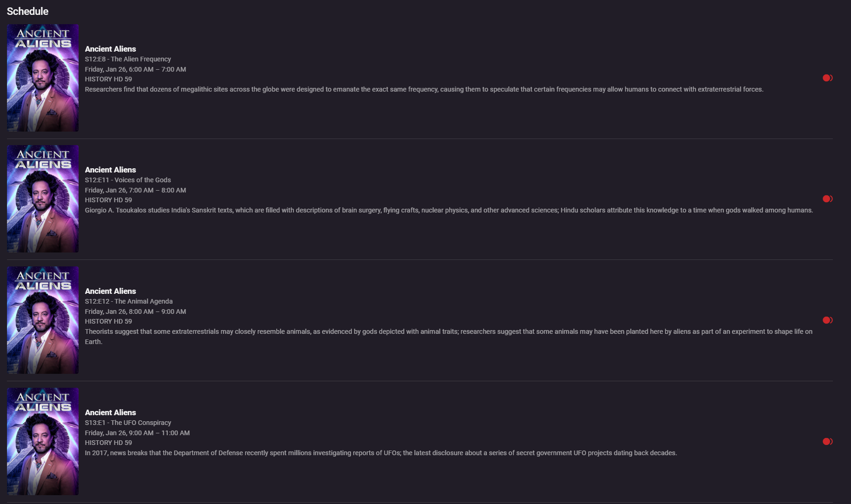
Task: Click the megalithic sites episode description
Action: 424,89
